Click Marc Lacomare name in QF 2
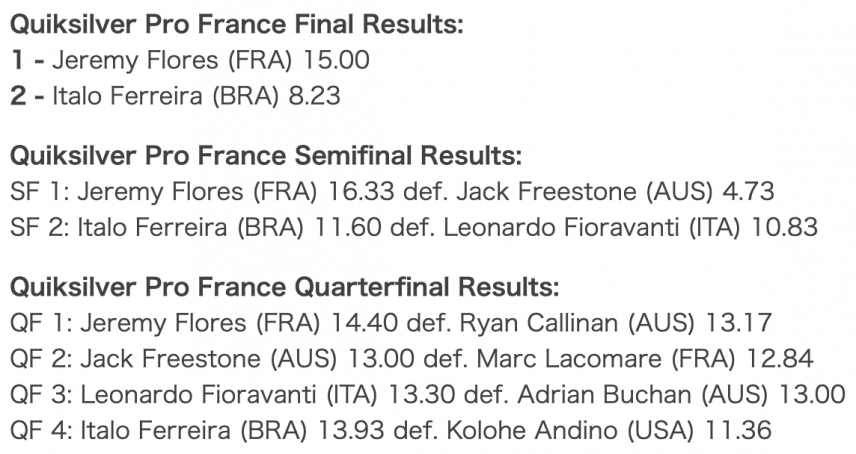This screenshot has width=856, height=454. tap(569, 359)
